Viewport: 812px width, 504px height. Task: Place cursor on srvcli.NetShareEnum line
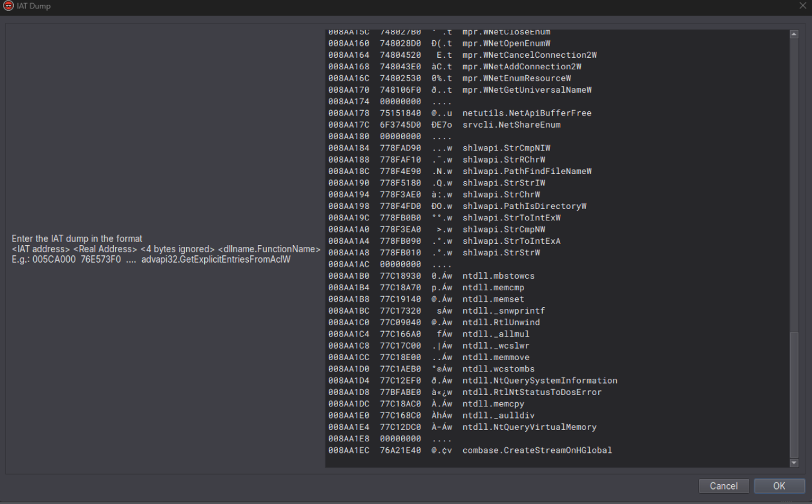click(511, 125)
